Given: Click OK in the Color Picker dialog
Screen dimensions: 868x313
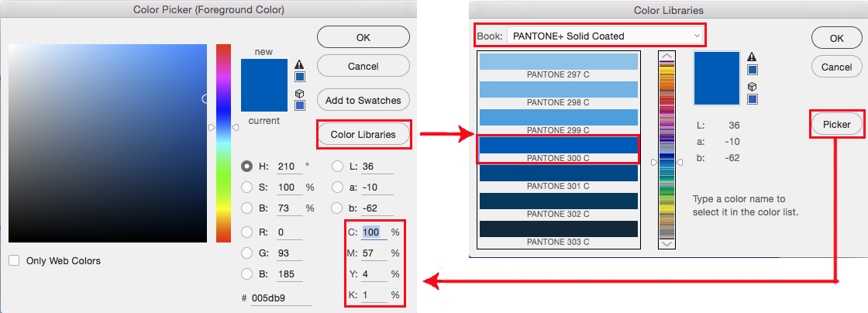Looking at the screenshot, I should [x=363, y=38].
